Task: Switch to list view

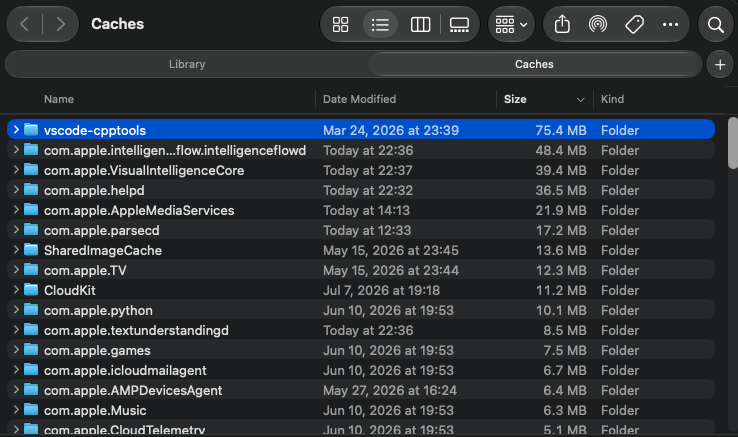Action: [380, 24]
